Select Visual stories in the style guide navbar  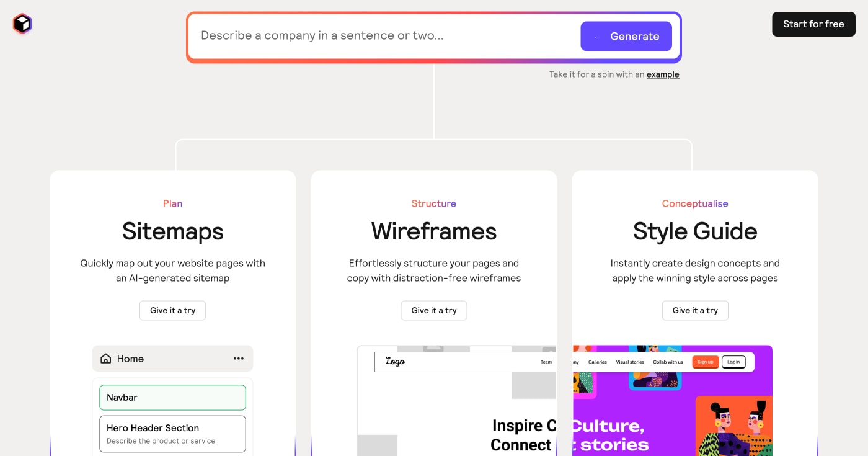tap(629, 362)
